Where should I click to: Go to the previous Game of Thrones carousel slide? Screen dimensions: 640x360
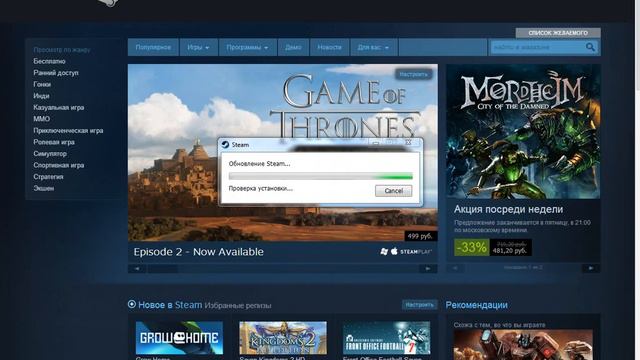pyautogui.click(x=137, y=269)
